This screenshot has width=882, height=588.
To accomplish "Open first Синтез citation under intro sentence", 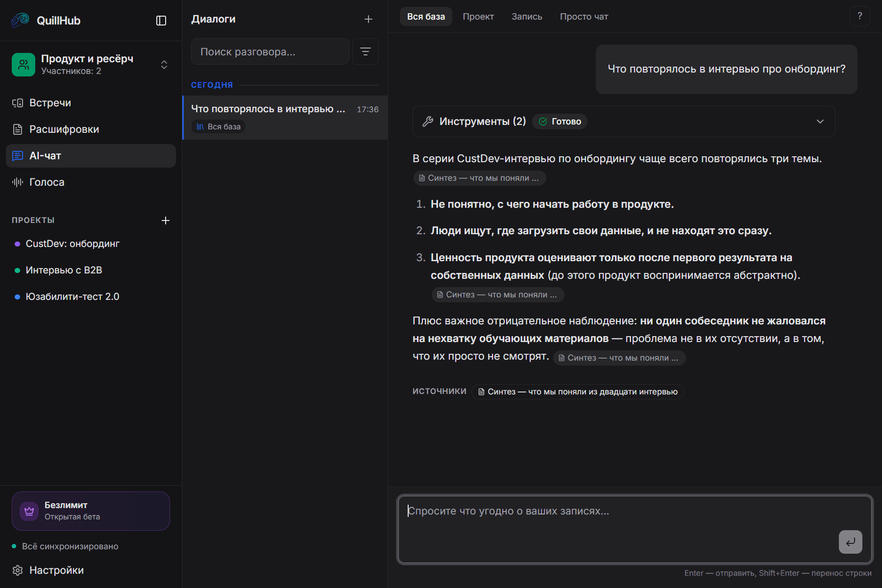I will [479, 178].
